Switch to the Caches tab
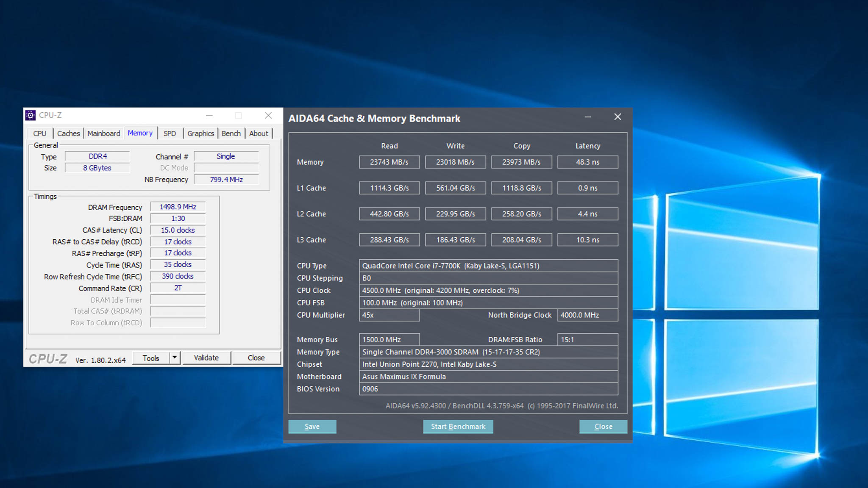This screenshot has height=488, width=868. pos(68,133)
